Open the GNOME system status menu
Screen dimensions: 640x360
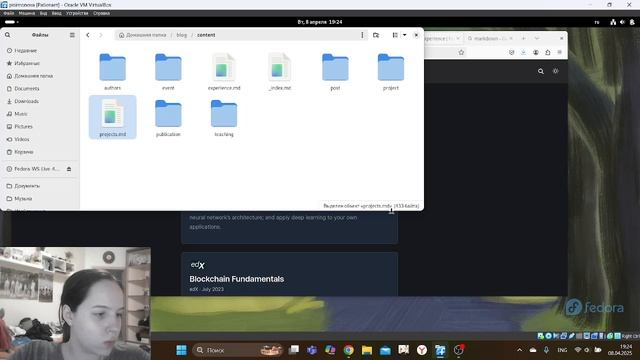[x=622, y=22]
